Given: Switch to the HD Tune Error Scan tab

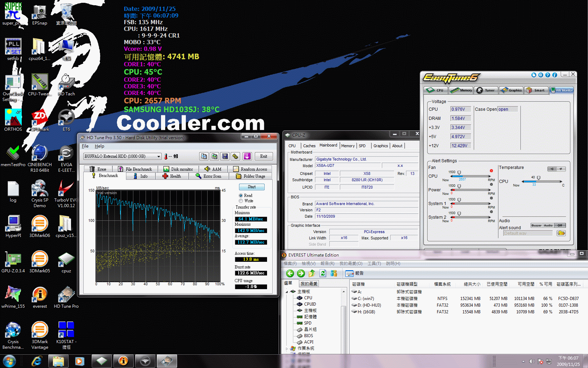Looking at the screenshot, I should (x=209, y=176).
